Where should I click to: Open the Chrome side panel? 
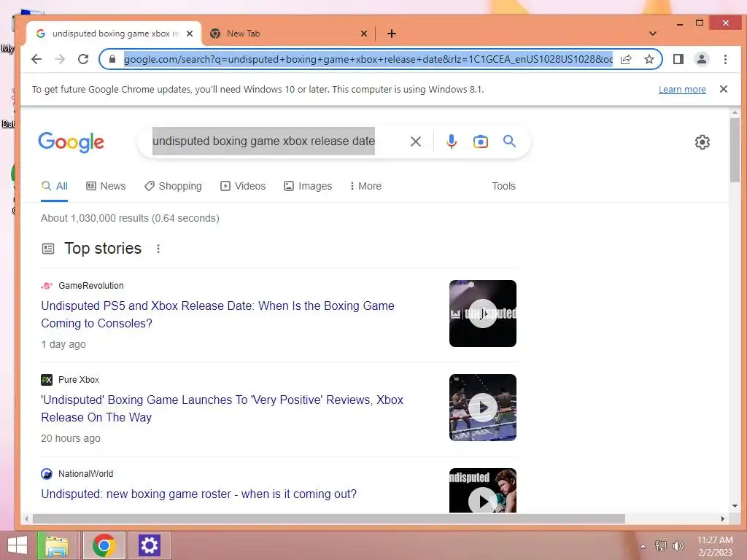[x=678, y=59]
